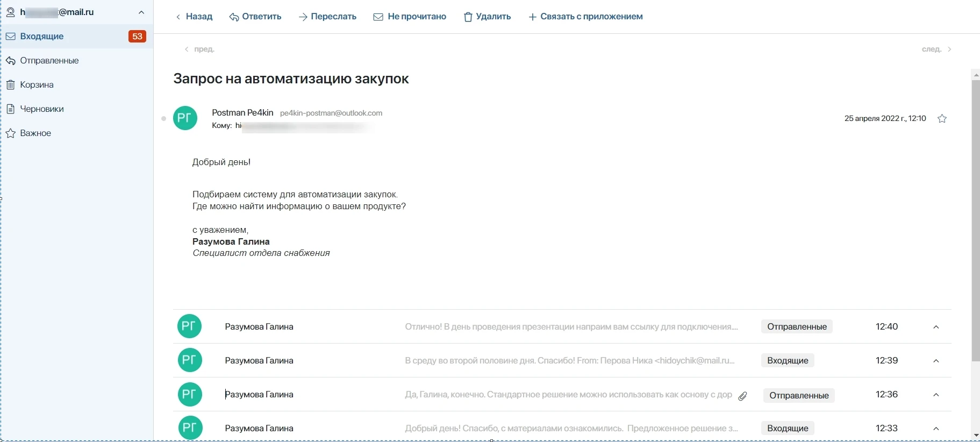Open the Отправленные folder

click(49, 61)
